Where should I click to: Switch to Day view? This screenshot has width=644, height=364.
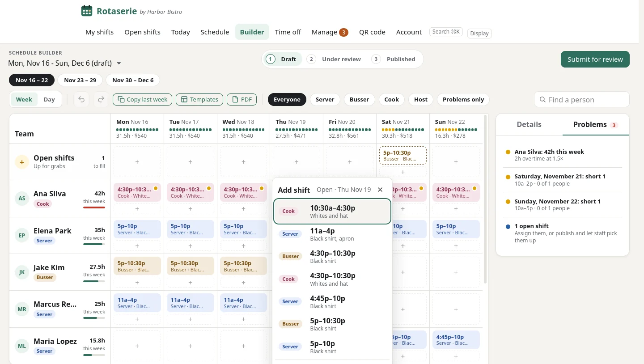coord(49,99)
